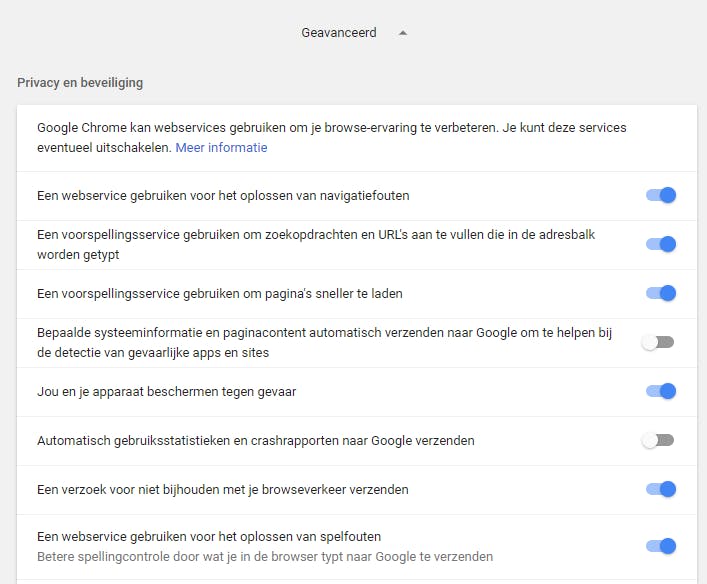This screenshot has height=584, width=707.
Task: Click the Geavanceerd label
Action: coord(339,33)
